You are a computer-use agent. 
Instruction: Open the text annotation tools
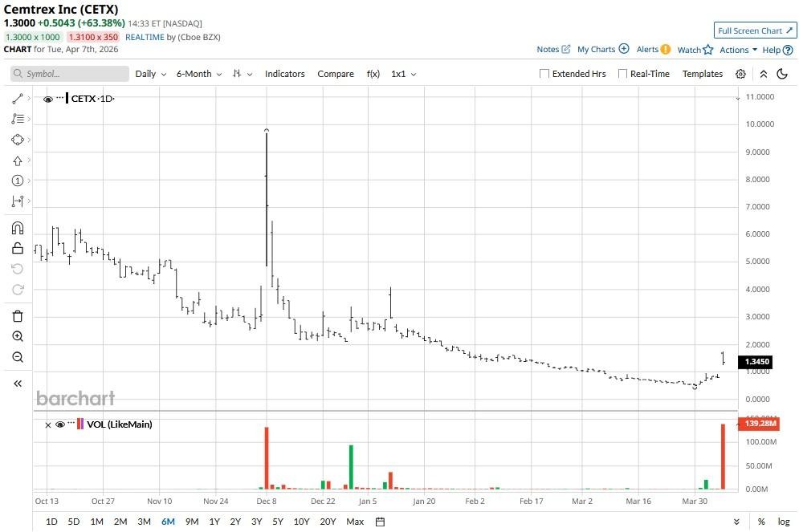(x=18, y=119)
